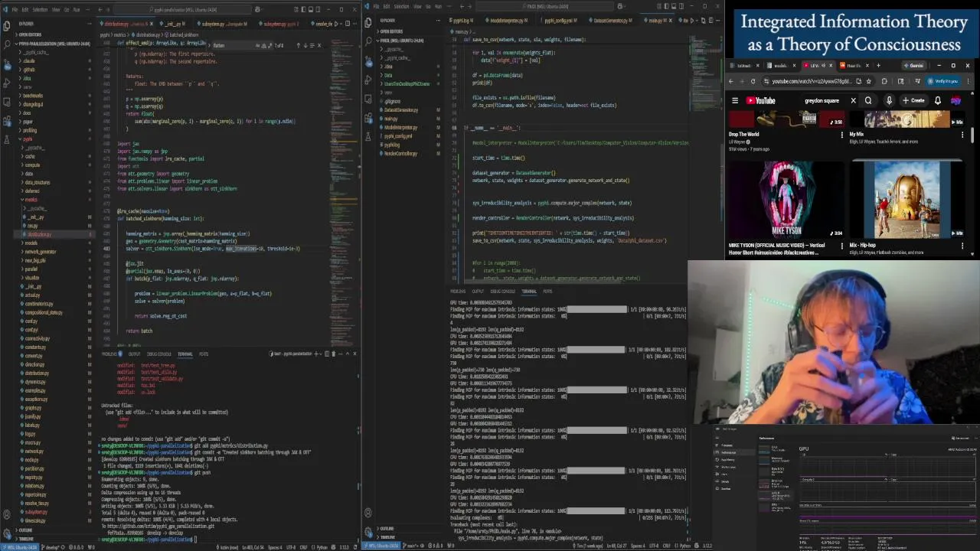The image size is (980, 551).
Task: Toggle secondary side bar in pyphi-parallelization title bar
Action: click(318, 9)
